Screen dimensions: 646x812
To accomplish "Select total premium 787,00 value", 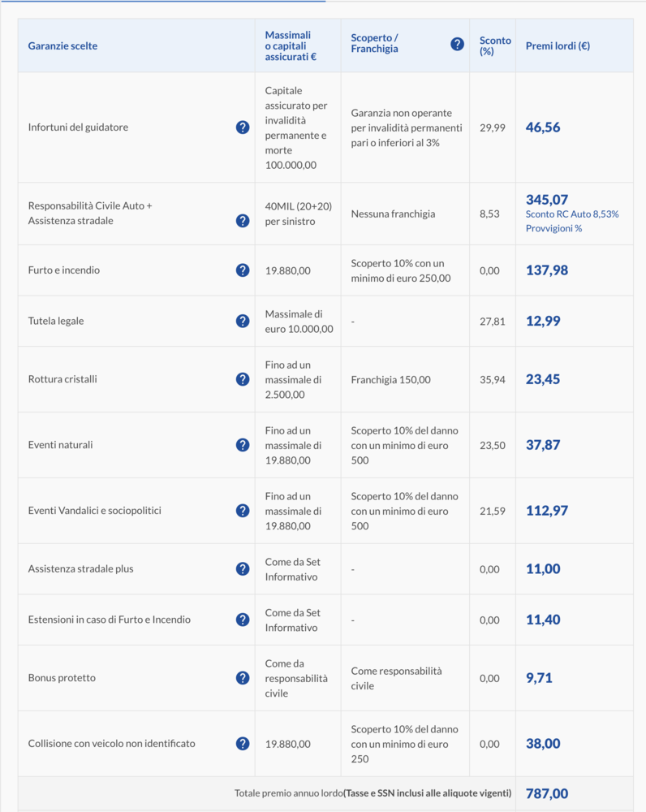I will [x=547, y=793].
